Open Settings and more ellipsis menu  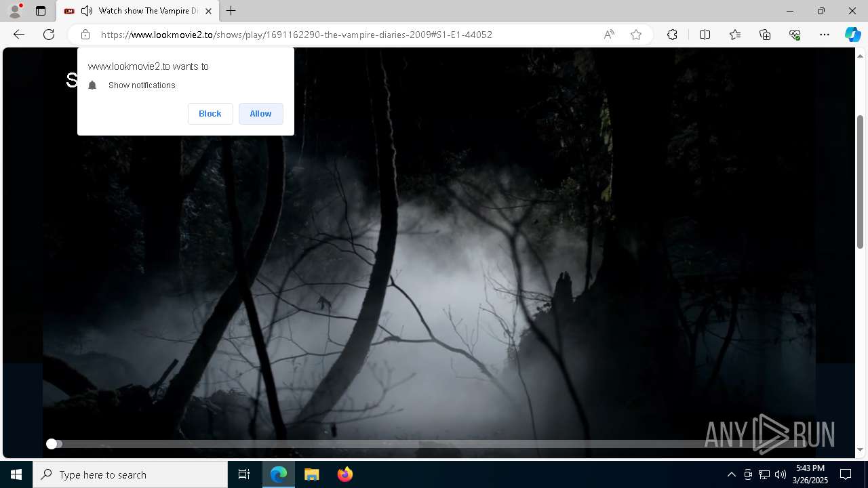click(x=825, y=35)
